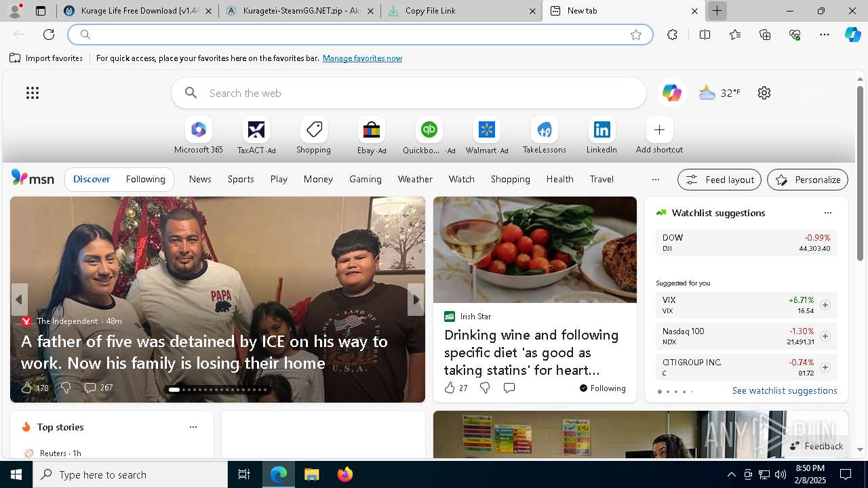Image resolution: width=868 pixels, height=488 pixels.
Task: Open the Ebay shortcut
Action: pos(372,136)
